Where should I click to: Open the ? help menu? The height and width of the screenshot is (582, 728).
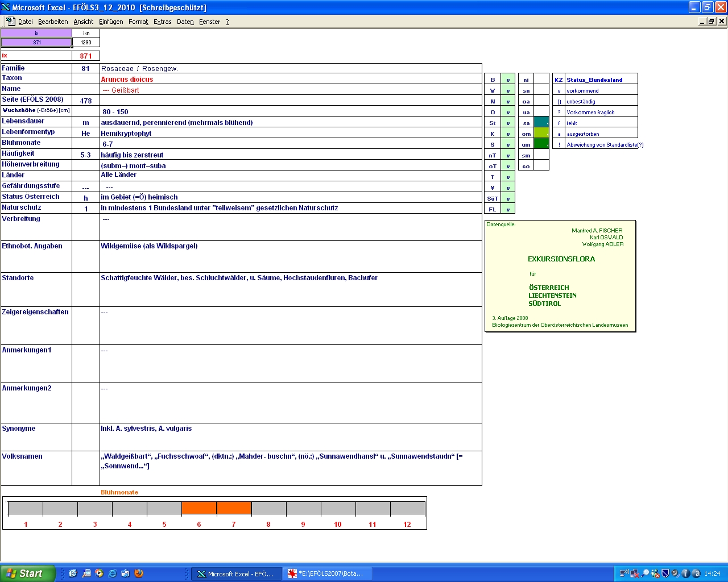[x=227, y=22]
